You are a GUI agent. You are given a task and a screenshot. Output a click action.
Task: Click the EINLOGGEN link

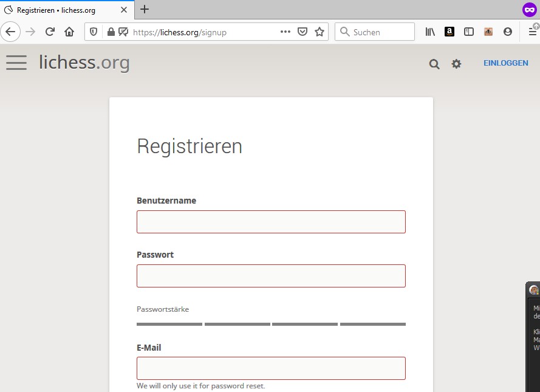505,63
